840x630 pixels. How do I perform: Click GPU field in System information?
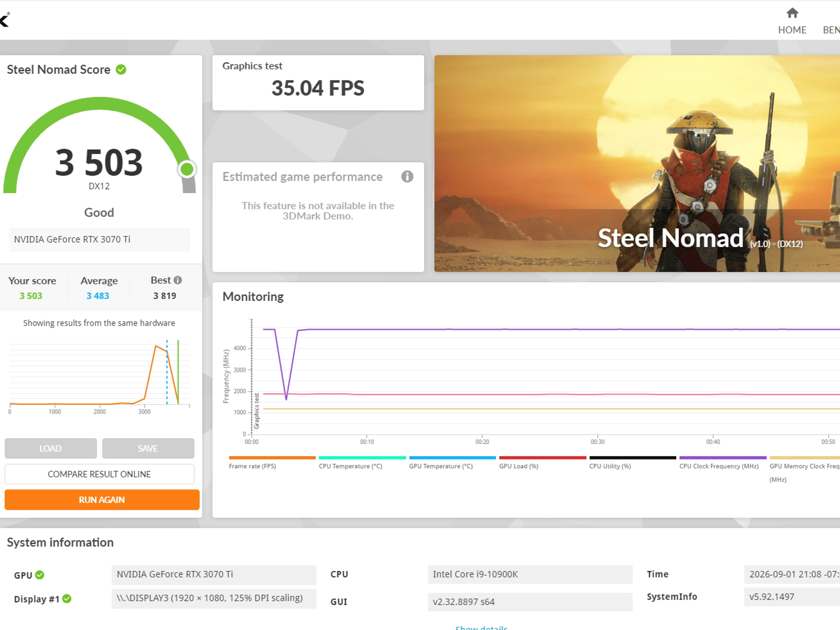pyautogui.click(x=214, y=575)
